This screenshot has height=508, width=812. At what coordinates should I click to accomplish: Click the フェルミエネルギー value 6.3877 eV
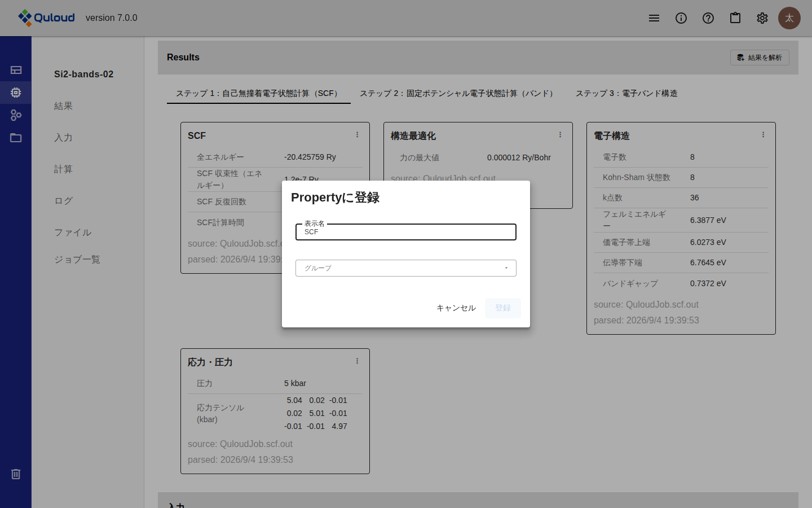pos(708,220)
